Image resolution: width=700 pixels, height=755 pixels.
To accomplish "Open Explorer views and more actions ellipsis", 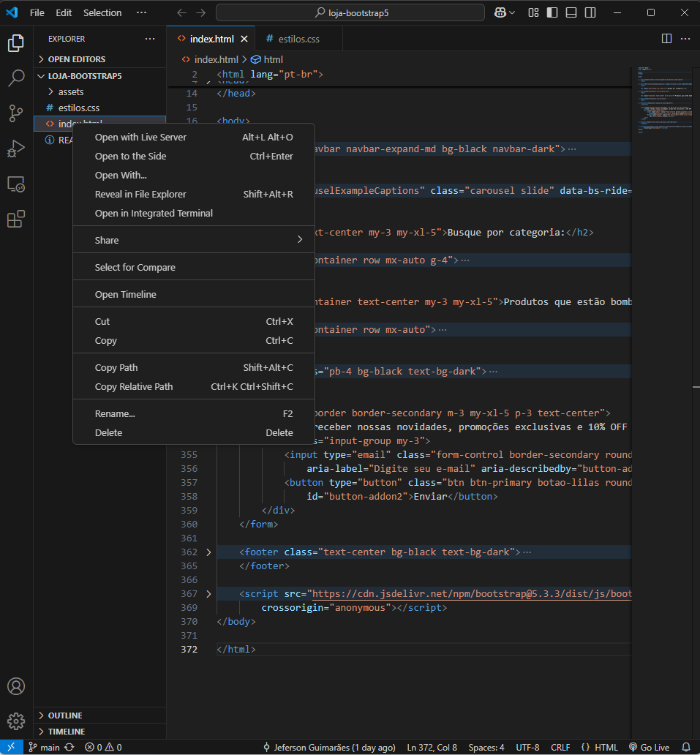I will pos(150,39).
